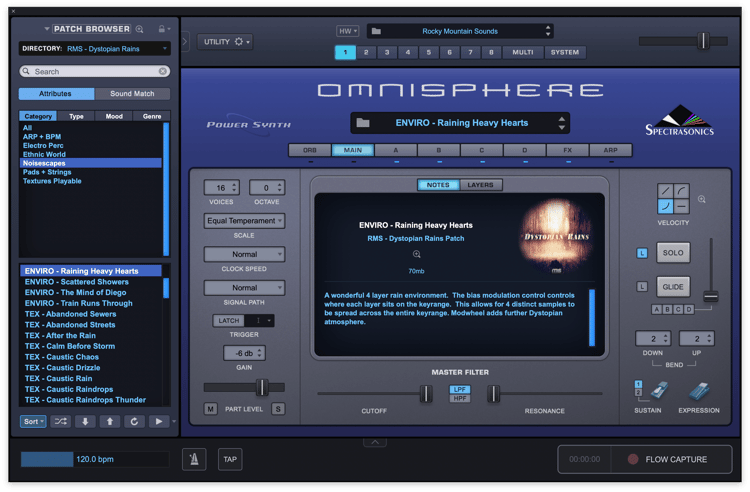Click in the Search input field
Image resolution: width=750 pixels, height=492 pixels.
click(95, 71)
